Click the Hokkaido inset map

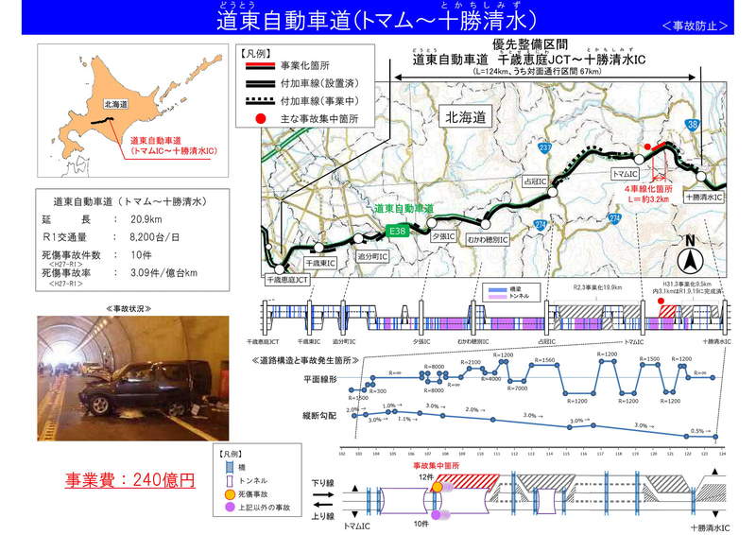click(x=132, y=111)
